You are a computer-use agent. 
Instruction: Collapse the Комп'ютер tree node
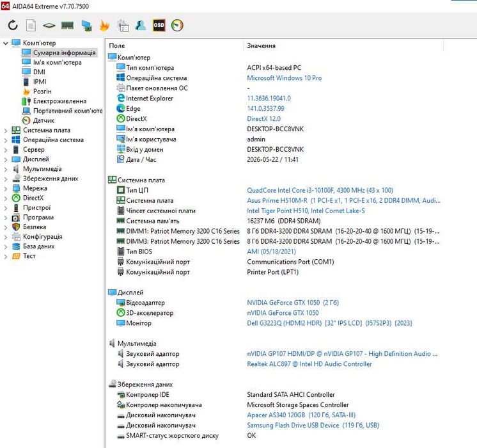click(6, 44)
